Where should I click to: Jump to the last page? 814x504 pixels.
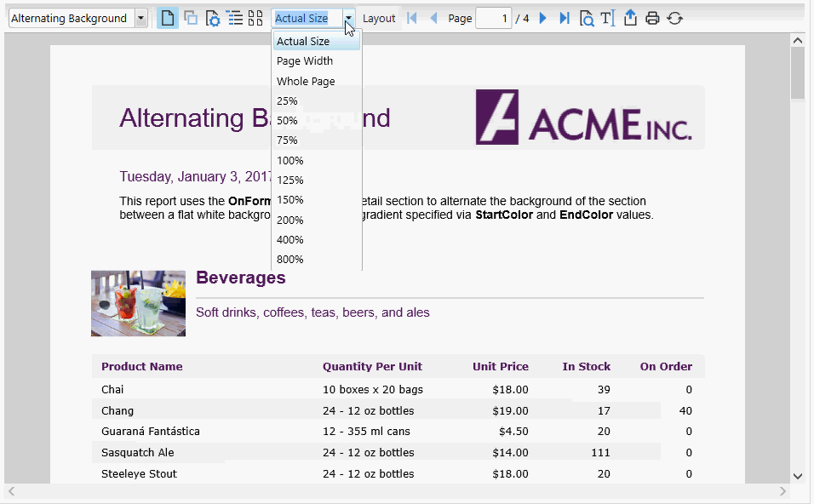coord(565,18)
